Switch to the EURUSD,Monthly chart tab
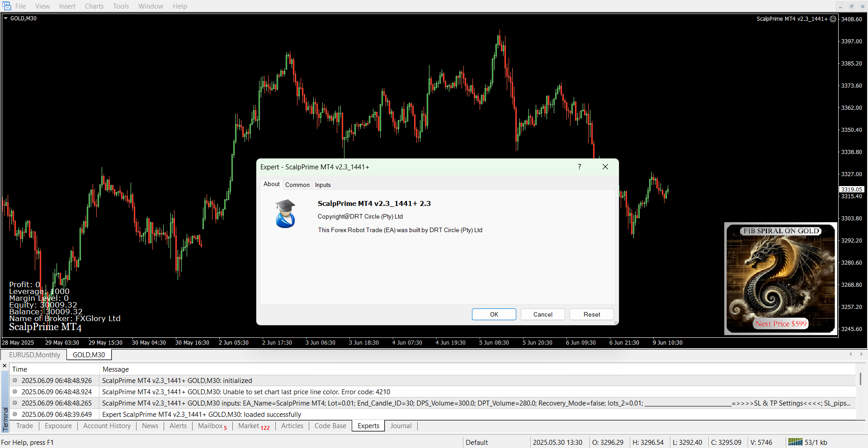Screen dimensions: 868x448 coord(35,355)
